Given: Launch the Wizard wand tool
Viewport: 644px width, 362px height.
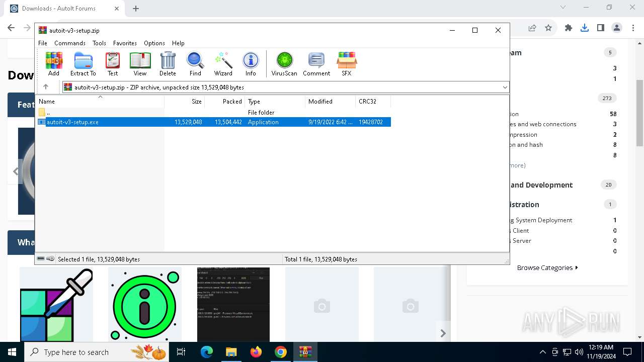Looking at the screenshot, I should tap(223, 64).
